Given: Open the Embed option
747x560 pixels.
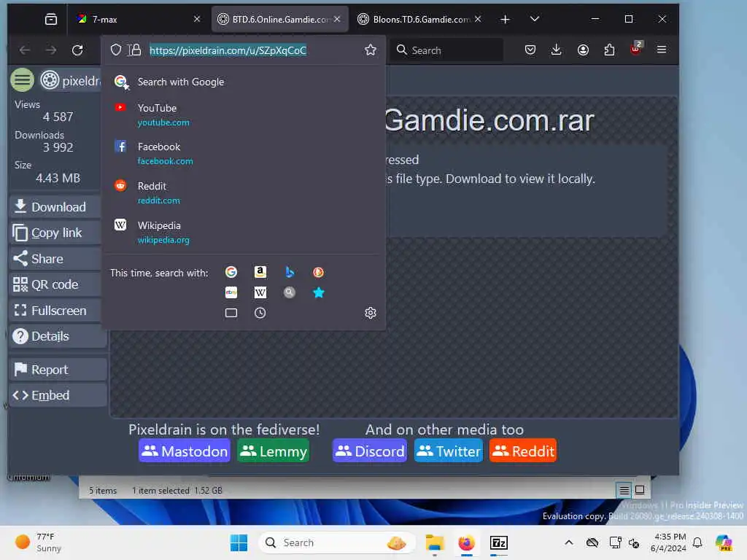Looking at the screenshot, I should [x=57, y=395].
